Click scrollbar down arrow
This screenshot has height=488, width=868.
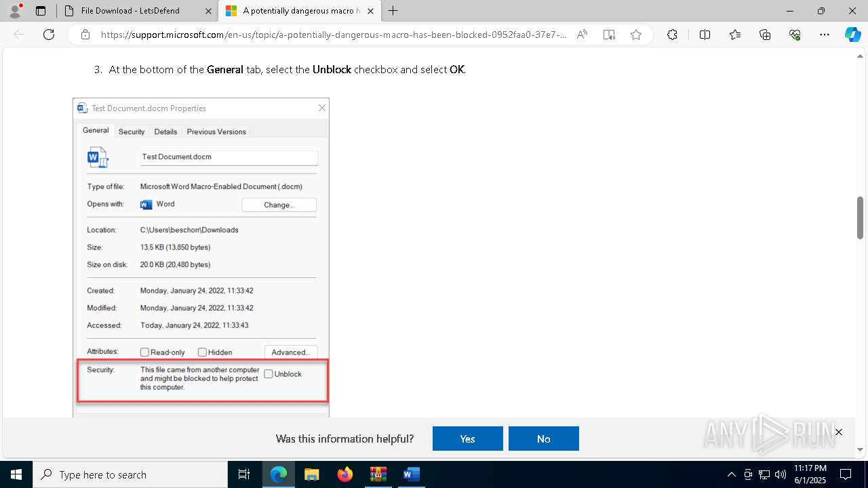click(x=861, y=449)
